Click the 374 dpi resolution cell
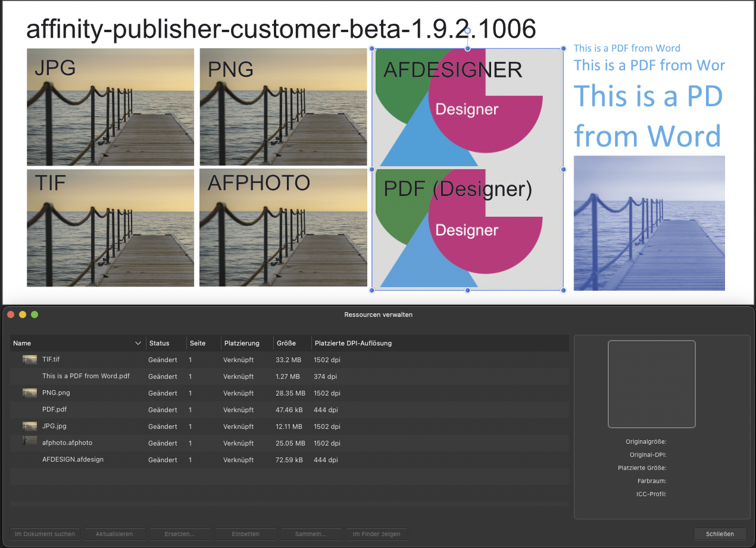Viewport: 756px width, 548px height. 325,376
